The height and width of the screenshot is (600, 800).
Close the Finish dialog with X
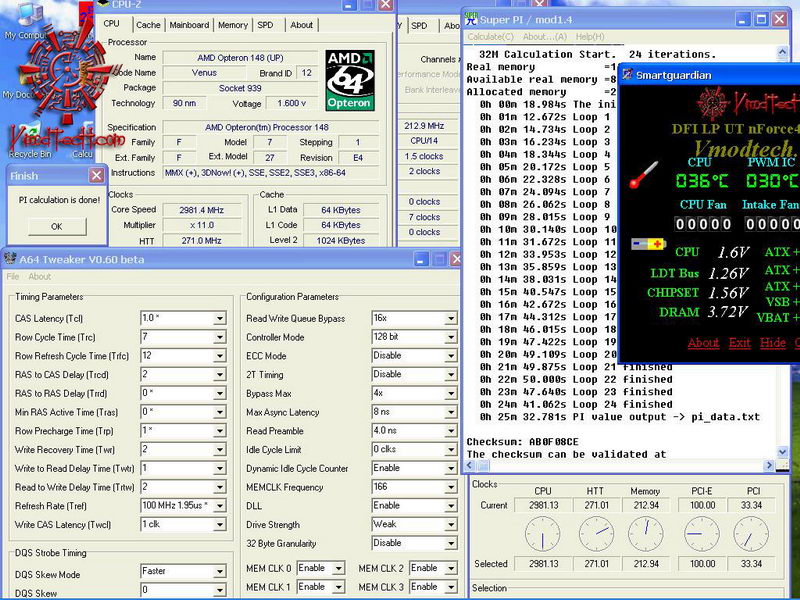[96, 175]
